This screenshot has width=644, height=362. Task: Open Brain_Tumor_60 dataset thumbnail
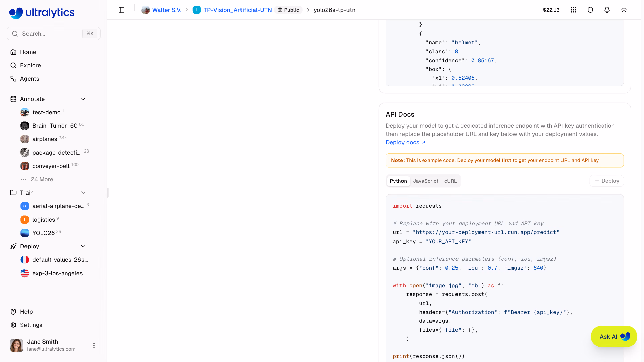[x=25, y=126]
